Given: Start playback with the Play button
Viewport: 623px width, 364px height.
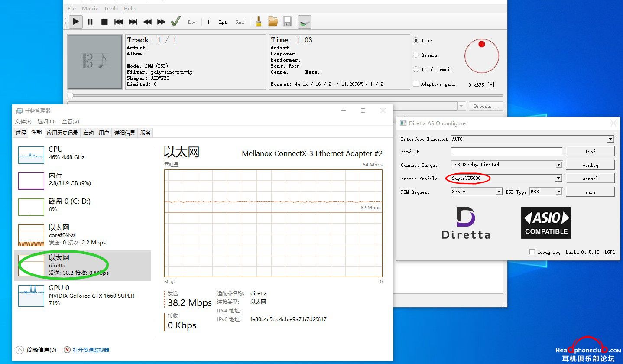Looking at the screenshot, I should pos(76,22).
